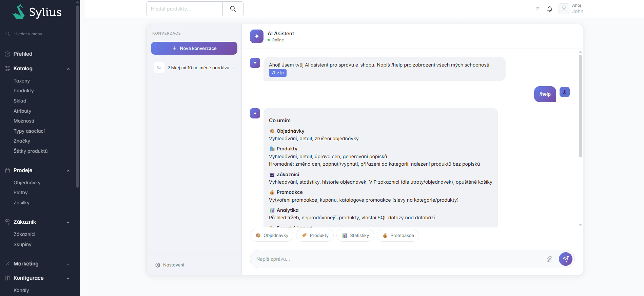Click the user avatar beside /help message
The width and height of the screenshot is (644, 296).
(x=565, y=92)
